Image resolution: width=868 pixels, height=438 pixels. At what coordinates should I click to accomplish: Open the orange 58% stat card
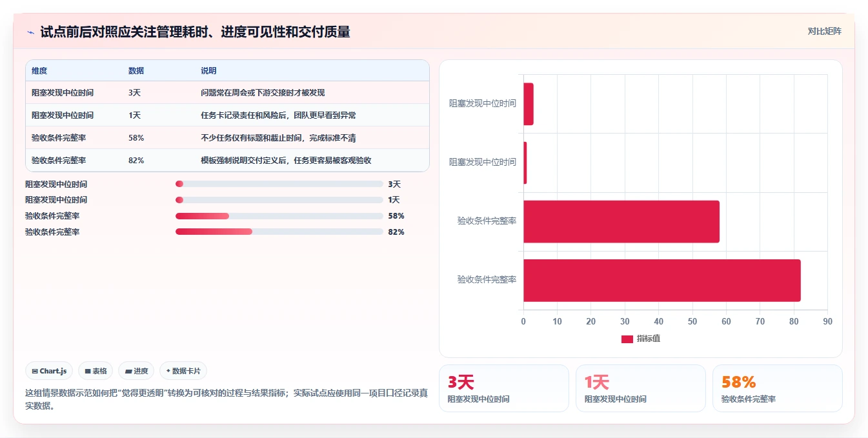778,388
